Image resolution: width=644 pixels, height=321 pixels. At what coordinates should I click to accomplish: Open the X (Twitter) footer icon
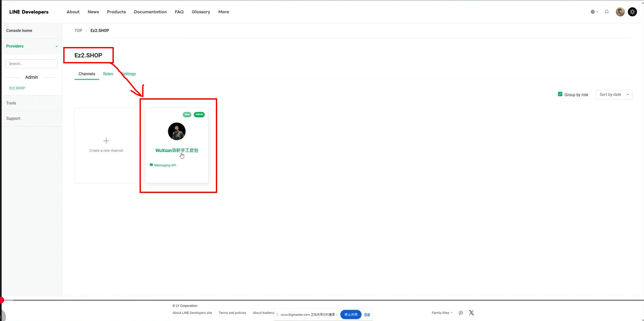472,313
